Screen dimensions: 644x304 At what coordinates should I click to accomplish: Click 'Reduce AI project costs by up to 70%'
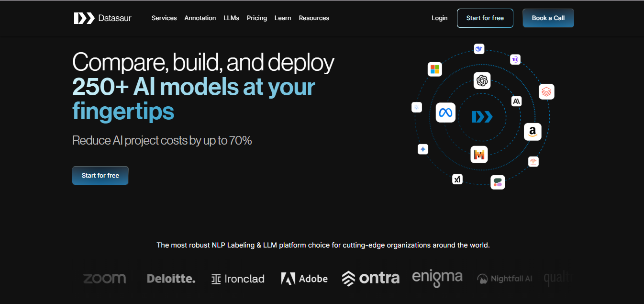pos(162,141)
